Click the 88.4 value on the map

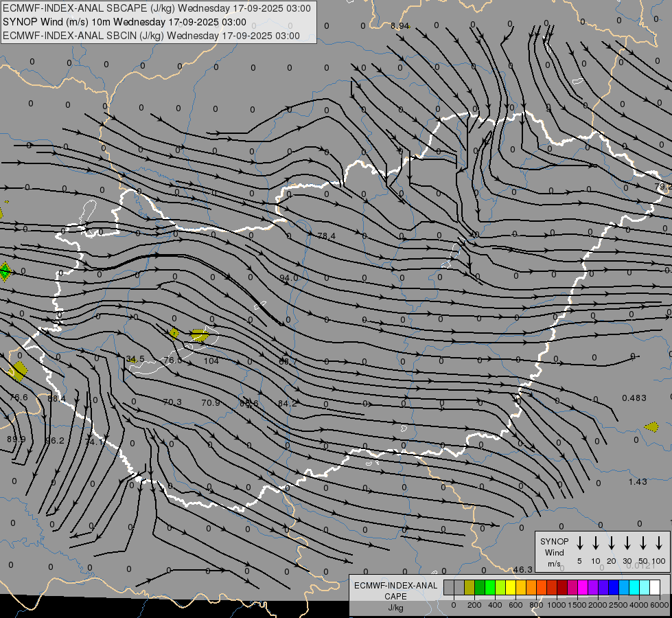point(56,399)
